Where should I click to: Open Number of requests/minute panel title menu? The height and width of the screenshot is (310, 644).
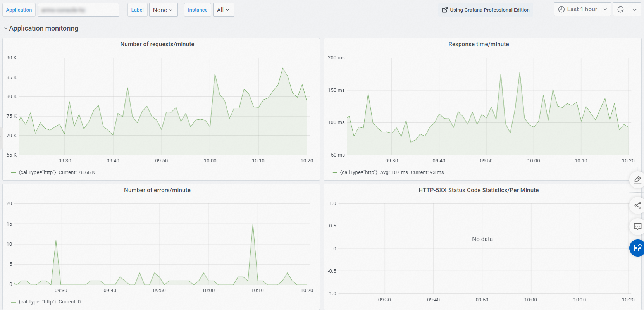coord(157,44)
